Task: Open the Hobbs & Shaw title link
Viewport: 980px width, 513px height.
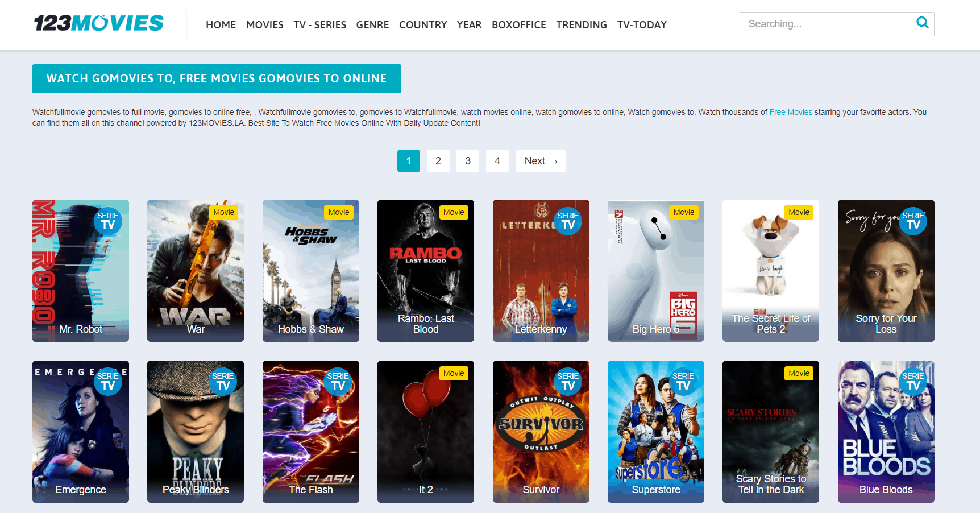Action: click(x=311, y=329)
